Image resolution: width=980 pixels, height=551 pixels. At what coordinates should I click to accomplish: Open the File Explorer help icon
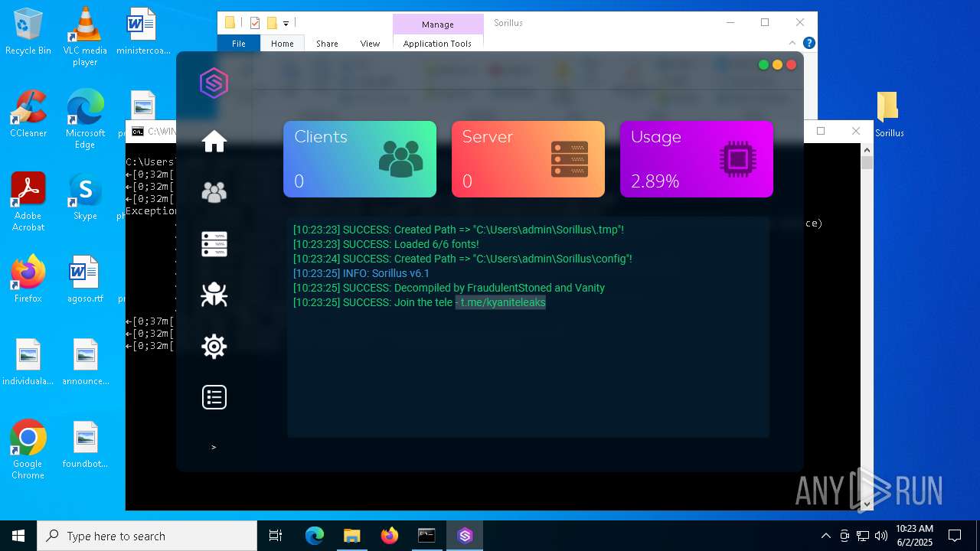808,43
